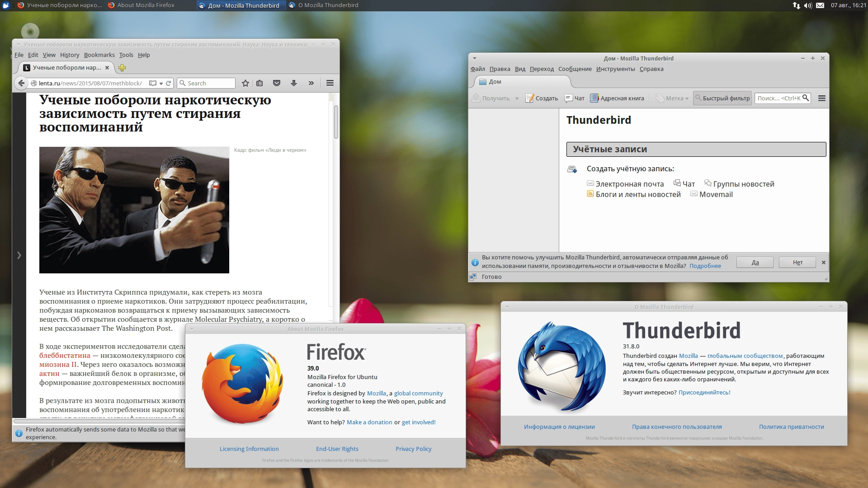Open Thunderbird's Файл menu
868x488 pixels.
pos(478,69)
